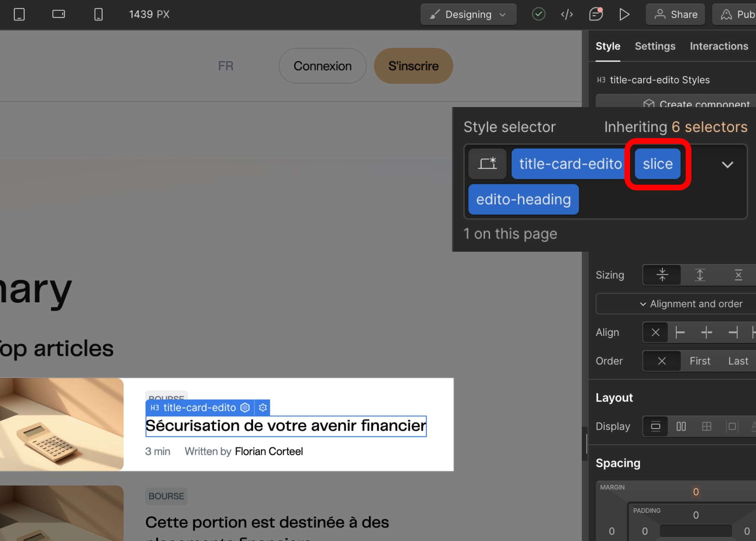Select the slice class tag
This screenshot has width=756, height=541.
(x=658, y=164)
